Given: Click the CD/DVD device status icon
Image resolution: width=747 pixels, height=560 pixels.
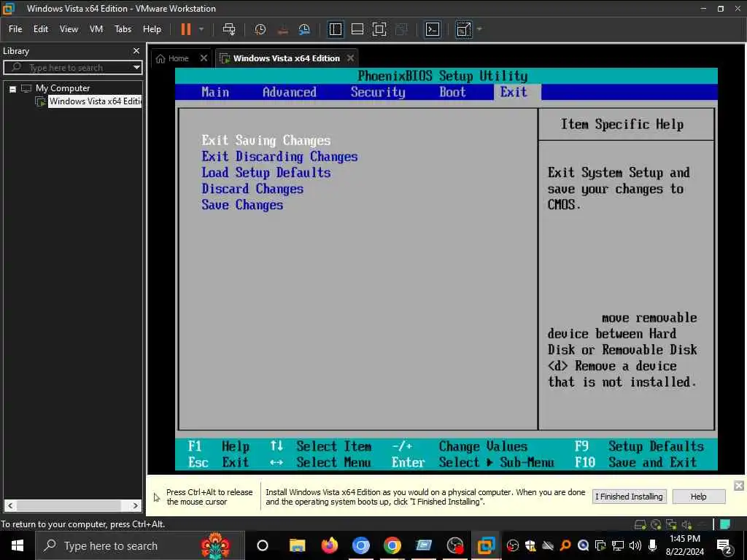Looking at the screenshot, I should coord(656,525).
